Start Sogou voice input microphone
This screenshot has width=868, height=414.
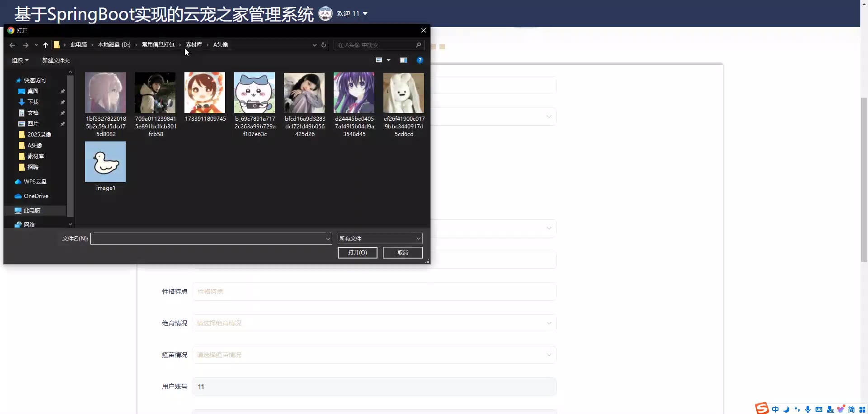pos(808,409)
